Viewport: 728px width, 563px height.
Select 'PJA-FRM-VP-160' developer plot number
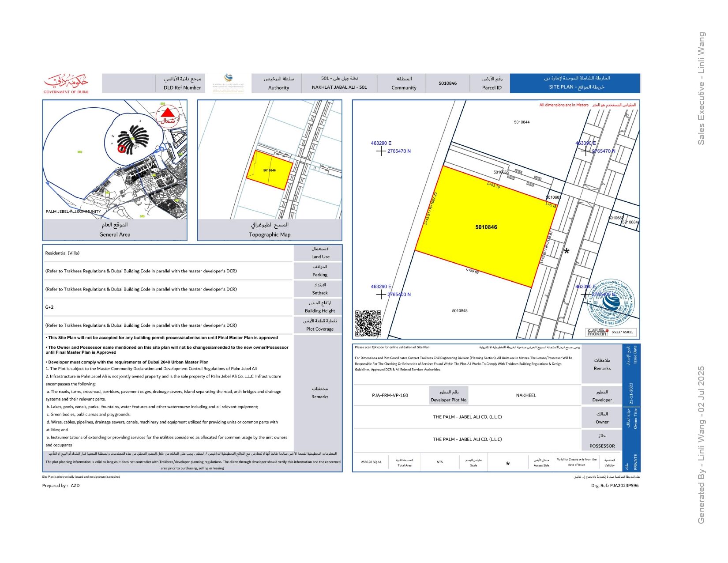tap(390, 395)
